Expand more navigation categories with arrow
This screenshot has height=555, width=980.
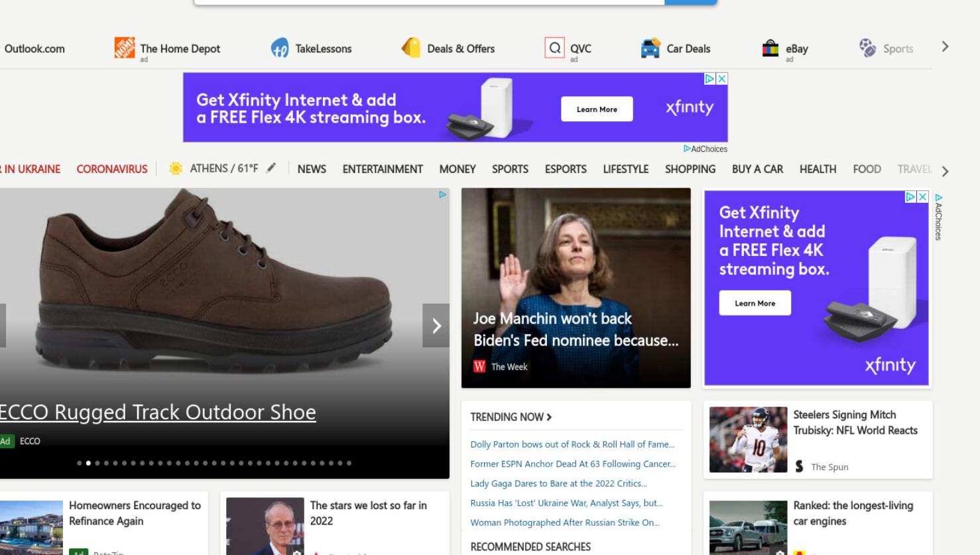click(945, 171)
